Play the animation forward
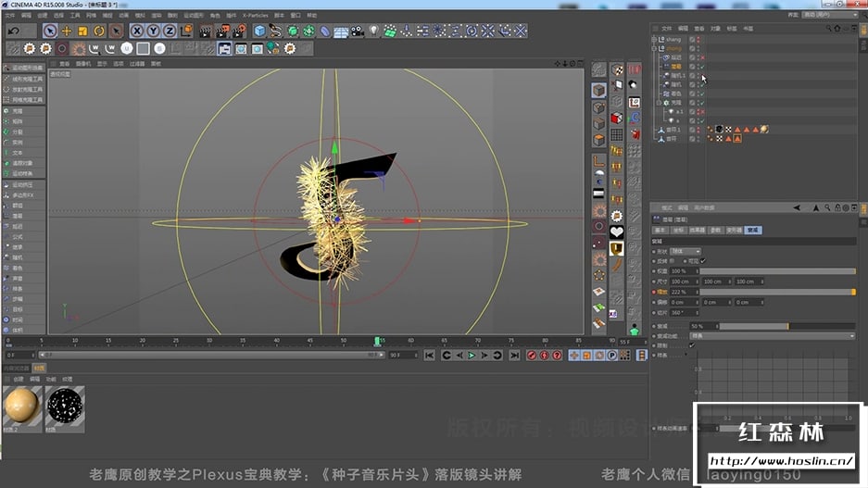The image size is (868, 488). point(472,356)
